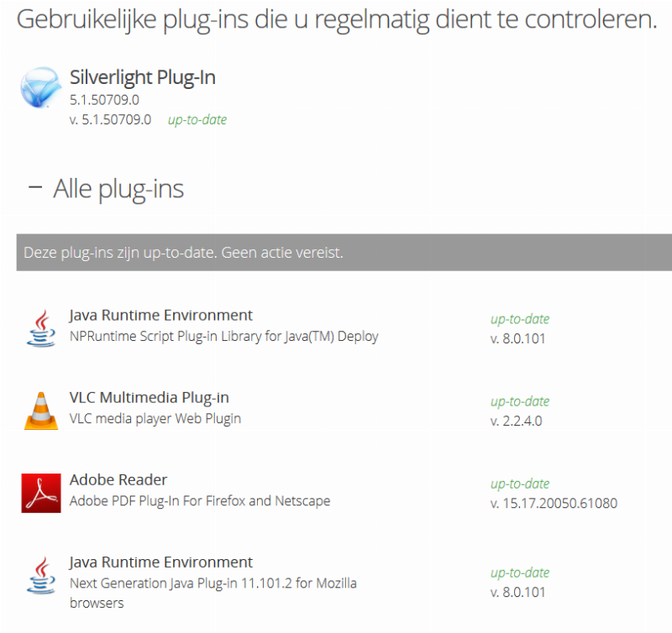Click the up-to-date status for VLC

[x=520, y=401]
